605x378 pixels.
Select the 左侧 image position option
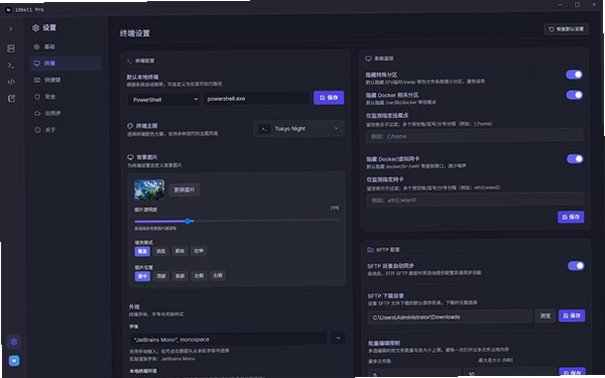pyautogui.click(x=199, y=276)
